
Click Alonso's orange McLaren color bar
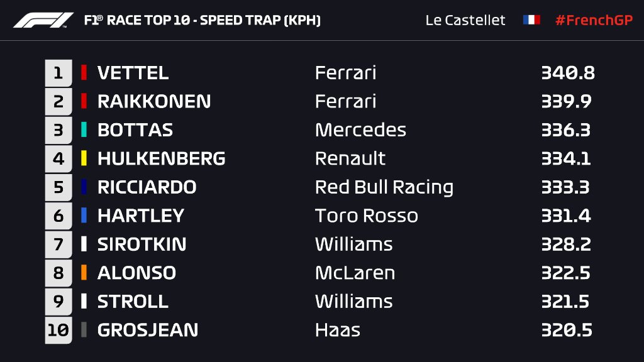[x=84, y=273]
